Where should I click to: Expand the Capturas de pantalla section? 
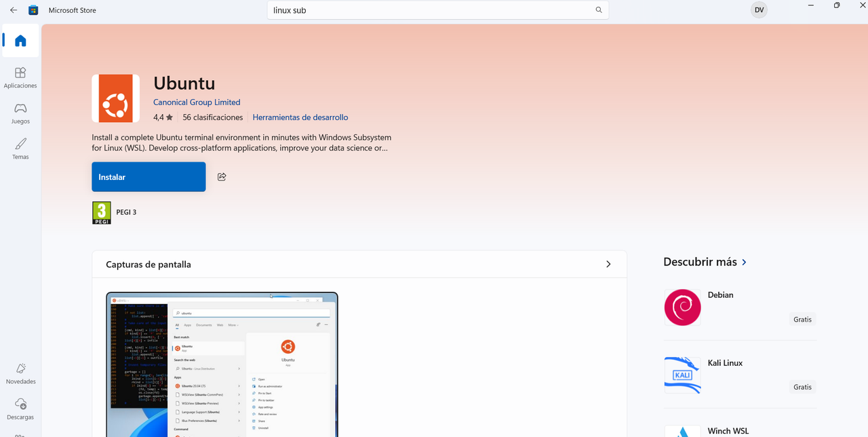click(x=608, y=264)
